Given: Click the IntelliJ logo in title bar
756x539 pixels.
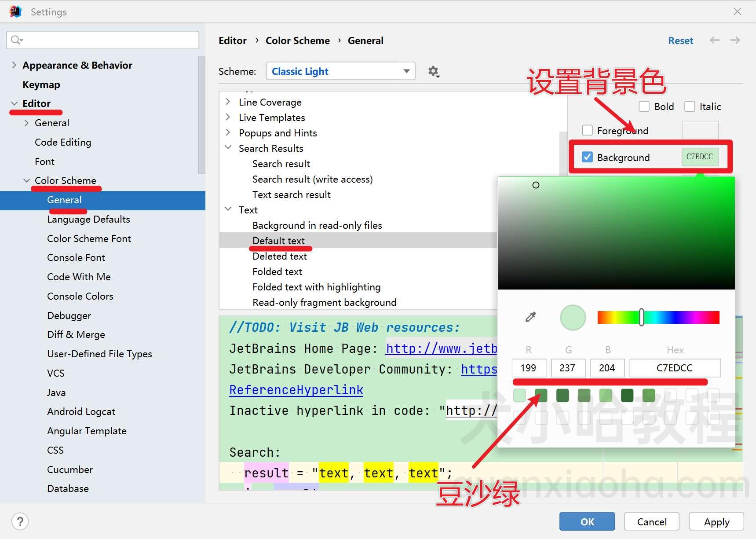Looking at the screenshot, I should point(15,11).
